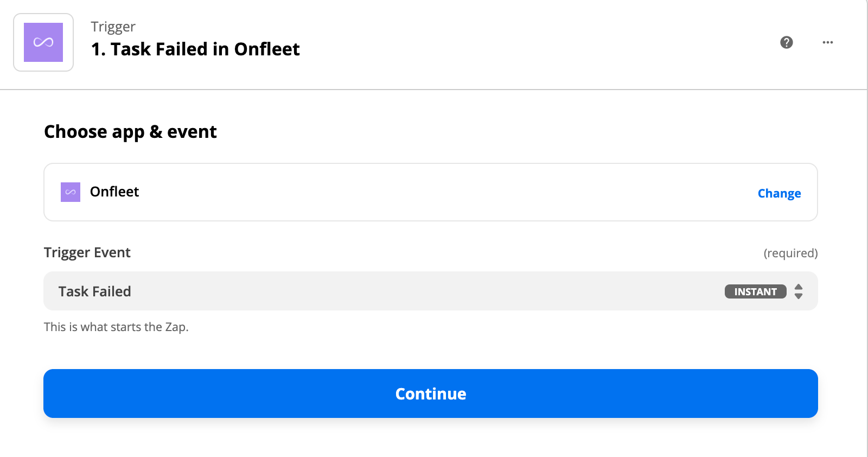Open the three-dot more options menu
Screen dimensions: 868x457
[x=827, y=42]
